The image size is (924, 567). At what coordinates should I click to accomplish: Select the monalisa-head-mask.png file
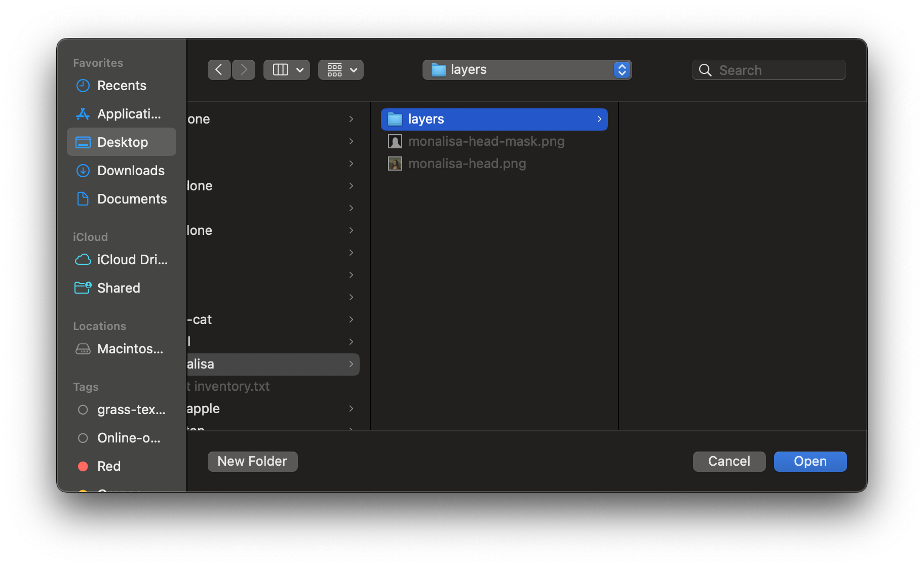tap(486, 141)
